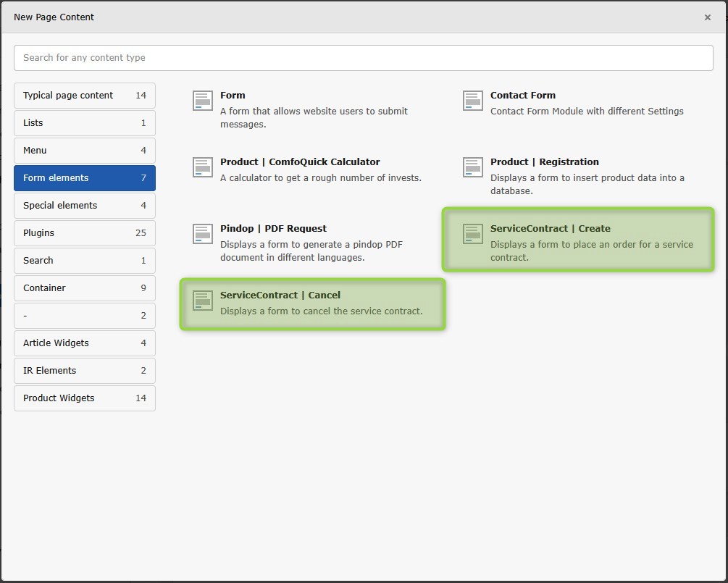This screenshot has height=583, width=728.
Task: Choose the ServiceContract Create icon
Action: 473,234
